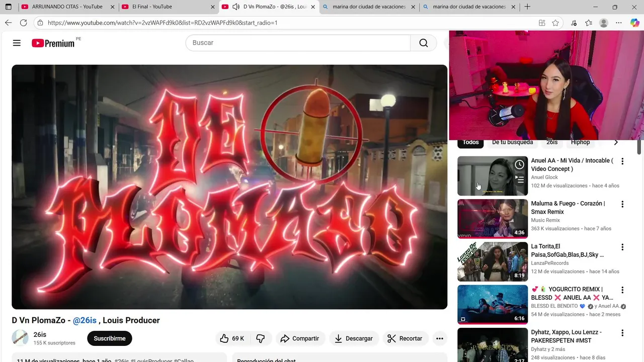
Task: Click the #Callao hashtag in description
Action: [x=184, y=360]
